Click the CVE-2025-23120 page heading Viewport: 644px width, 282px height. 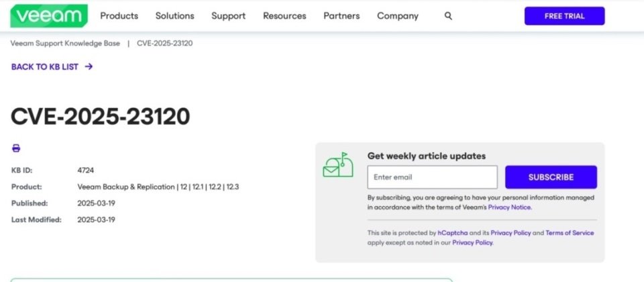tap(100, 116)
